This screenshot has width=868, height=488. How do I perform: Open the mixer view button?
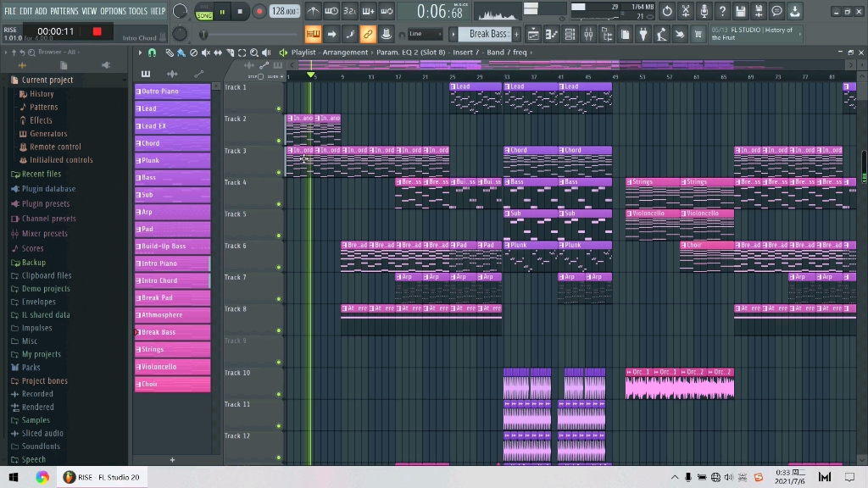pyautogui.click(x=588, y=34)
